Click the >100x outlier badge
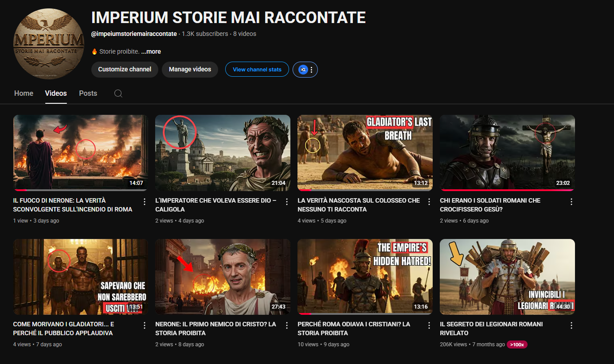This screenshot has height=364, width=614. [517, 344]
